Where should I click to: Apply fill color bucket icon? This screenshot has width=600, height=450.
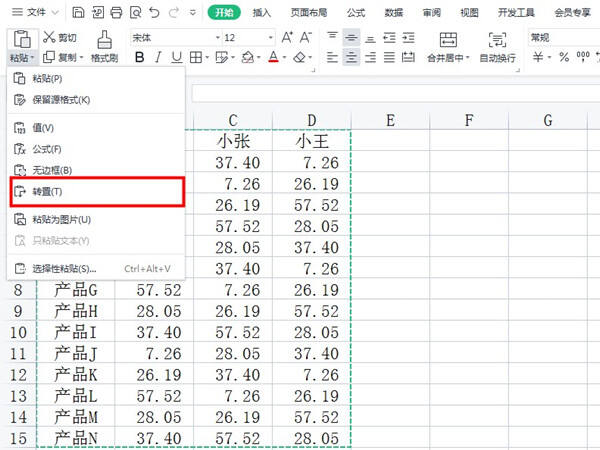click(248, 58)
